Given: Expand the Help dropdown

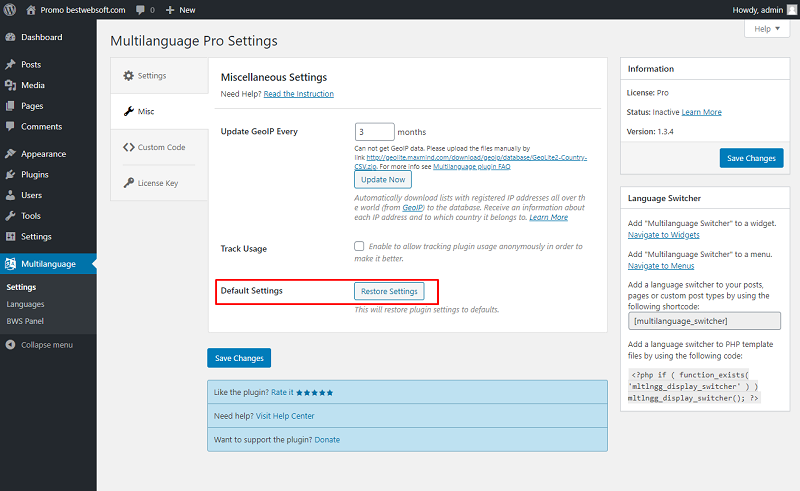Looking at the screenshot, I should click(x=767, y=29).
